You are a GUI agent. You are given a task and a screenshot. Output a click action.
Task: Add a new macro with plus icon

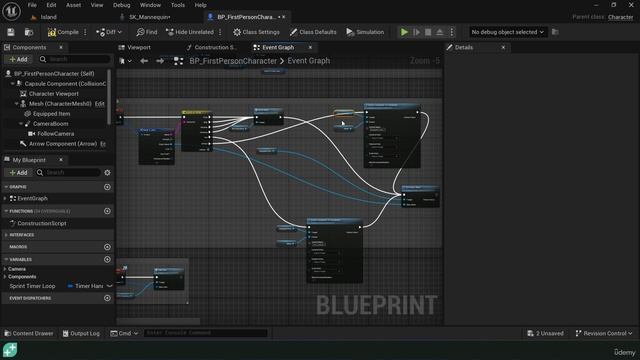107,247
